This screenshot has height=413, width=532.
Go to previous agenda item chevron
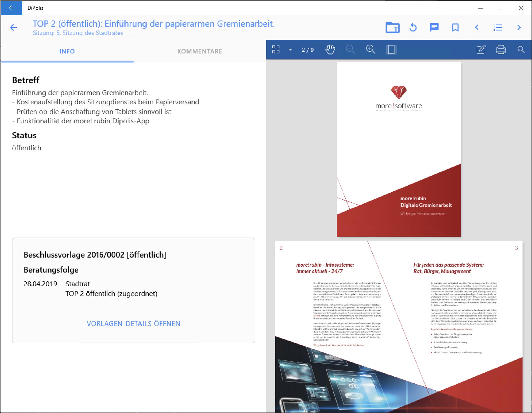click(477, 28)
